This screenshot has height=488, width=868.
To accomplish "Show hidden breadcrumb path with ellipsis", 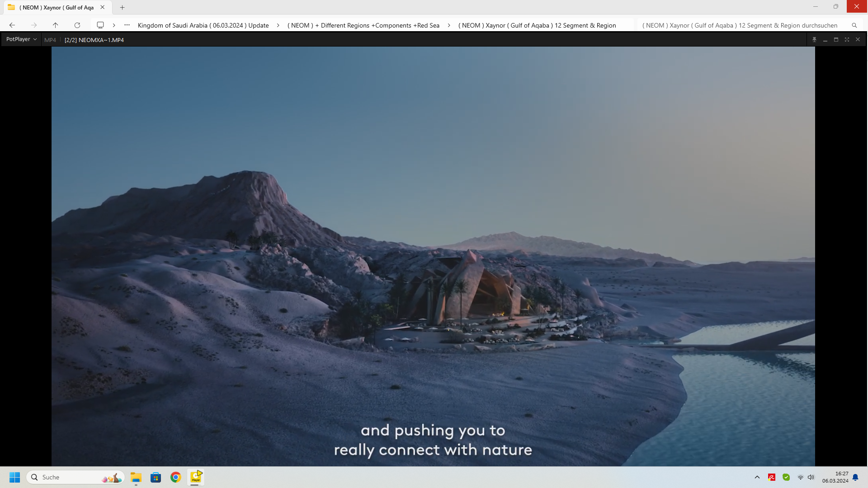I will (x=127, y=25).
